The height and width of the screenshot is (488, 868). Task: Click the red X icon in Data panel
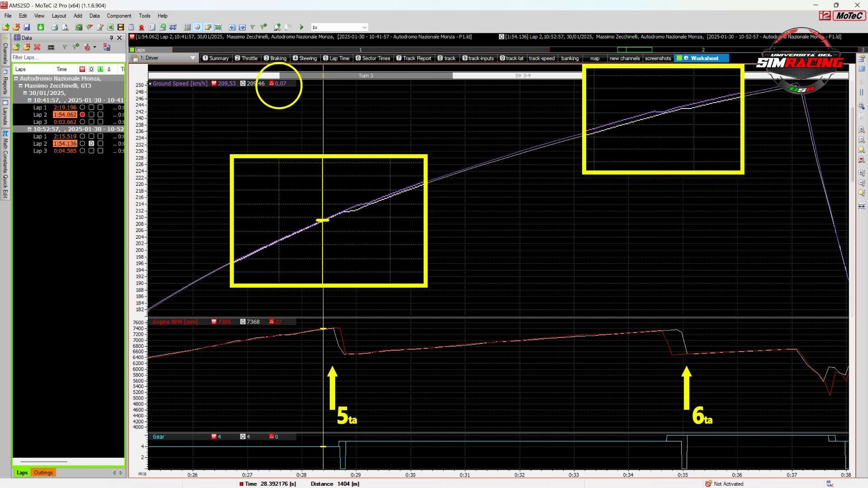pyautogui.click(x=37, y=47)
